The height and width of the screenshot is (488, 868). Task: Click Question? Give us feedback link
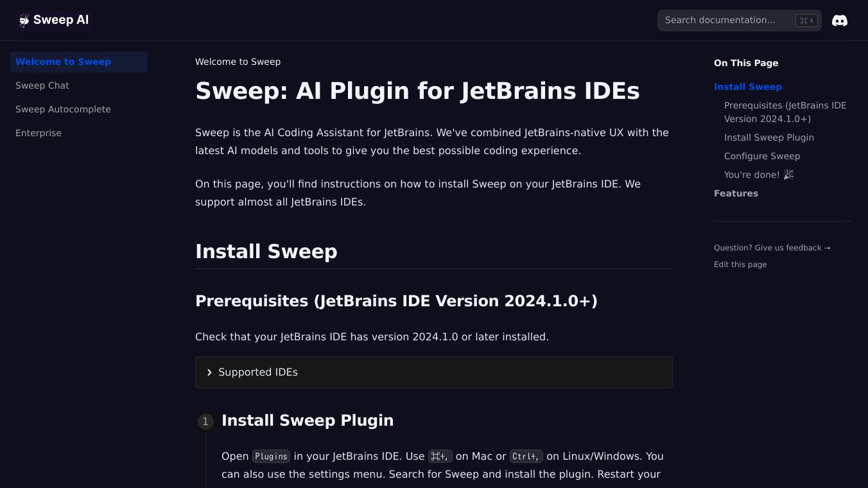(x=772, y=248)
